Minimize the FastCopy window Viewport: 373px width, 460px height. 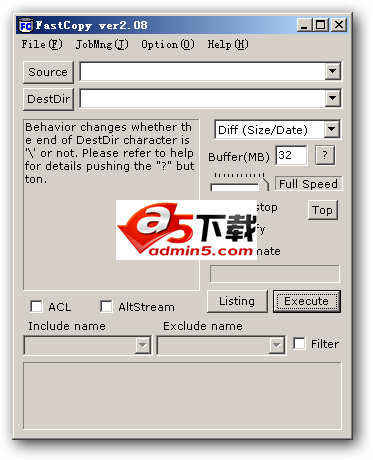pos(304,25)
